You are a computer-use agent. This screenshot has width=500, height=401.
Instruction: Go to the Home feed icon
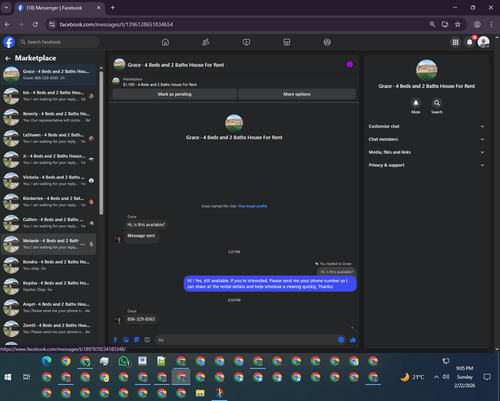coord(165,42)
